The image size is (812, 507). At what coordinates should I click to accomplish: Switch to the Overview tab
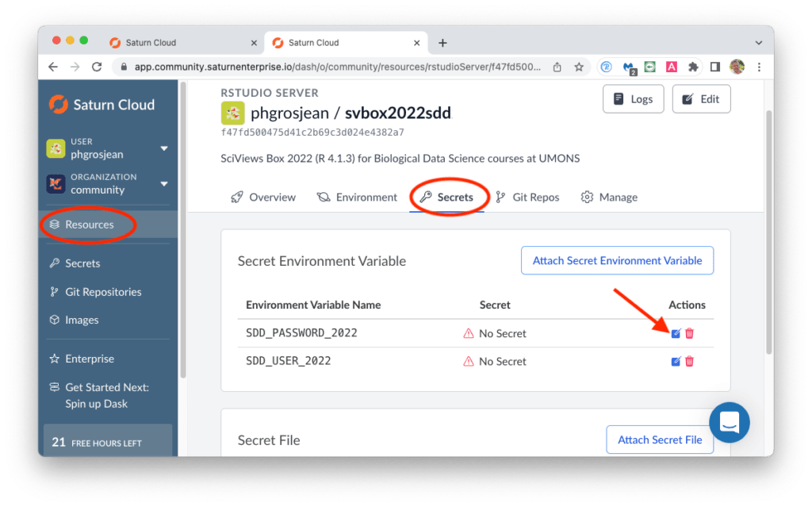(263, 198)
